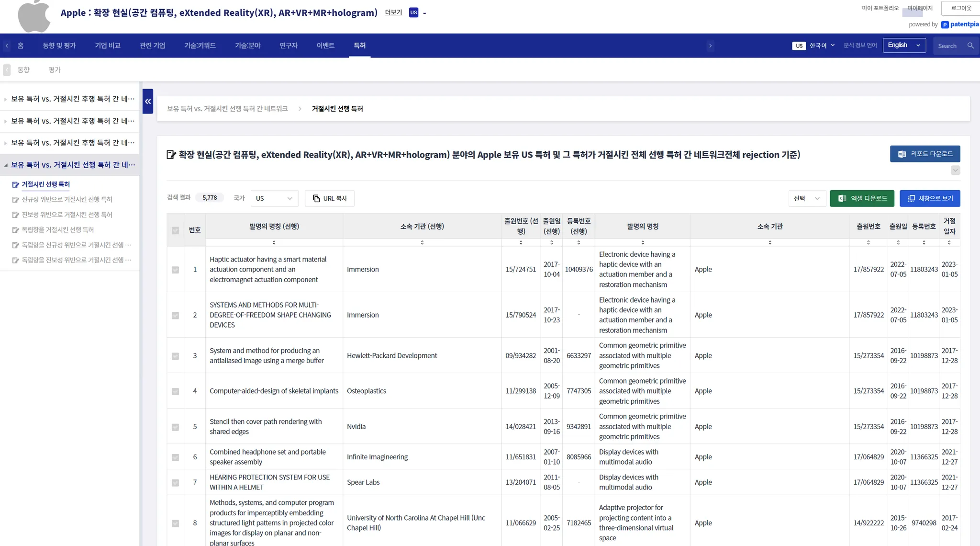Check row 5 Nvidia patent checkbox
Viewport: 980px width, 546px height.
click(x=175, y=427)
